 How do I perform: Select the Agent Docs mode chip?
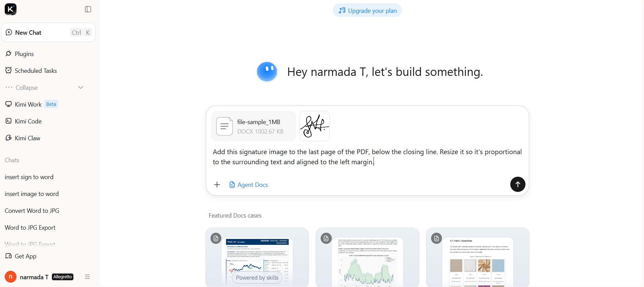click(x=249, y=184)
